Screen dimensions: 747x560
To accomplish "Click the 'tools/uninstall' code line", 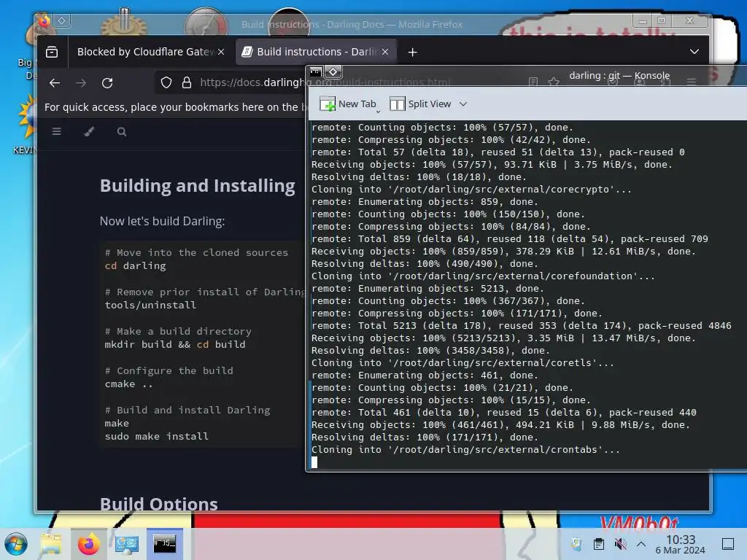I will pos(150,305).
